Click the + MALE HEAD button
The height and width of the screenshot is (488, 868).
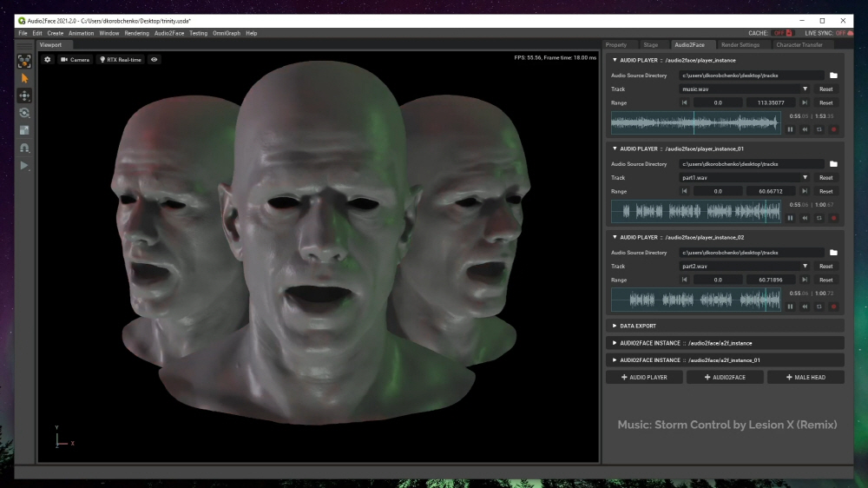point(805,378)
